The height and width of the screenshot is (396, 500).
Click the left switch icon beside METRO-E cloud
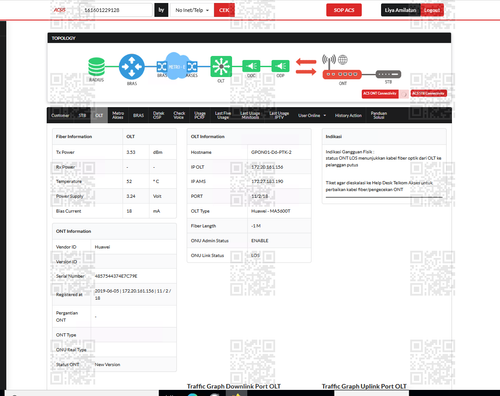[162, 67]
